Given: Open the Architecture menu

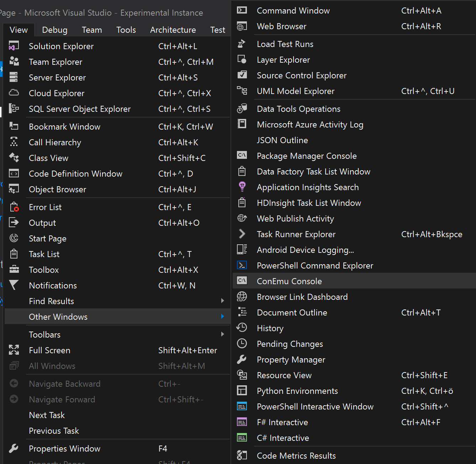Looking at the screenshot, I should coord(173,30).
